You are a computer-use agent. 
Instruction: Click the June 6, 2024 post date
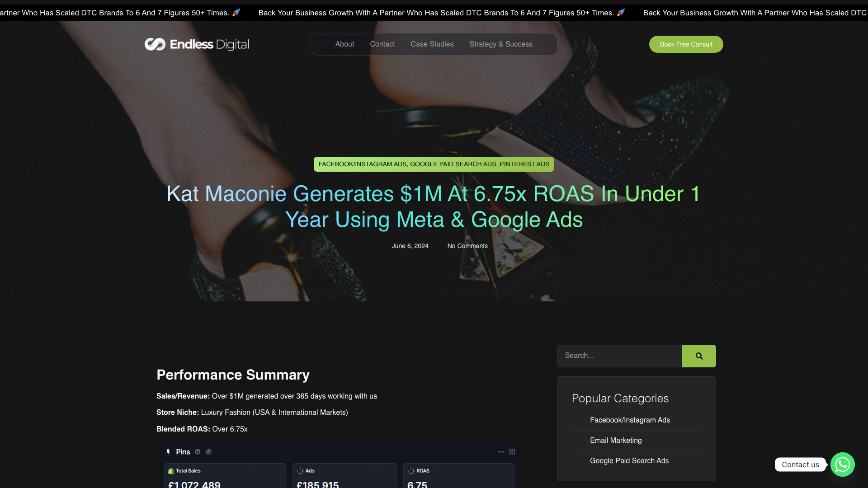(x=410, y=246)
